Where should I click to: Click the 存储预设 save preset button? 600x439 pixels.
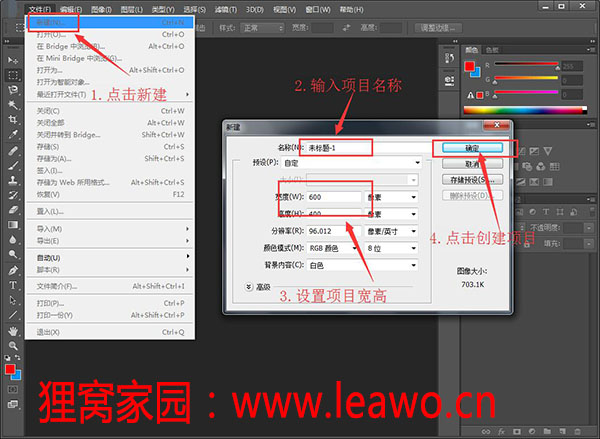[472, 180]
